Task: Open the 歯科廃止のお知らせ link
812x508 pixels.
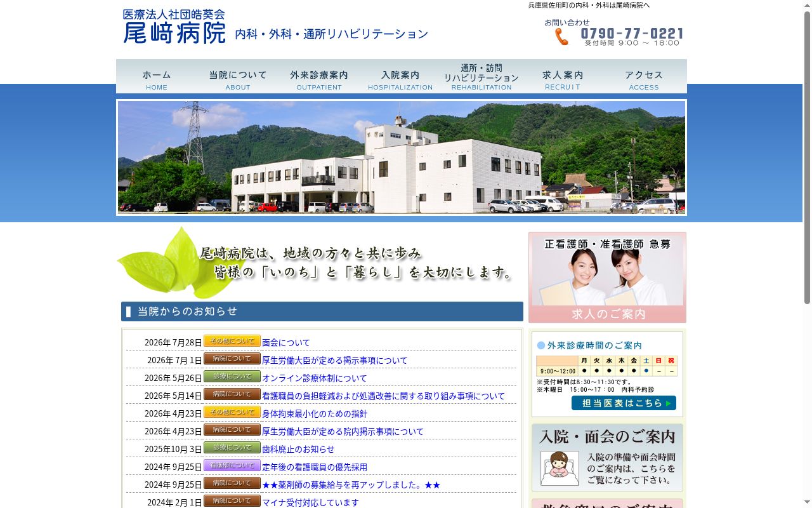Action: 298,449
